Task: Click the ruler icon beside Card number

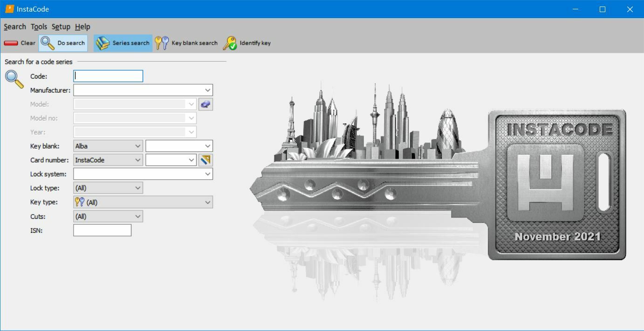Action: coord(206,160)
